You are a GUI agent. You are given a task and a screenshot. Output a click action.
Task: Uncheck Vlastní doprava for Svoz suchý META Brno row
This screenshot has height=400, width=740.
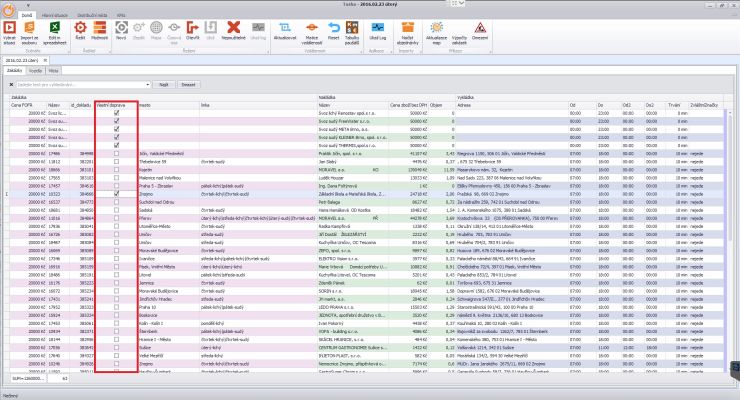(x=117, y=129)
